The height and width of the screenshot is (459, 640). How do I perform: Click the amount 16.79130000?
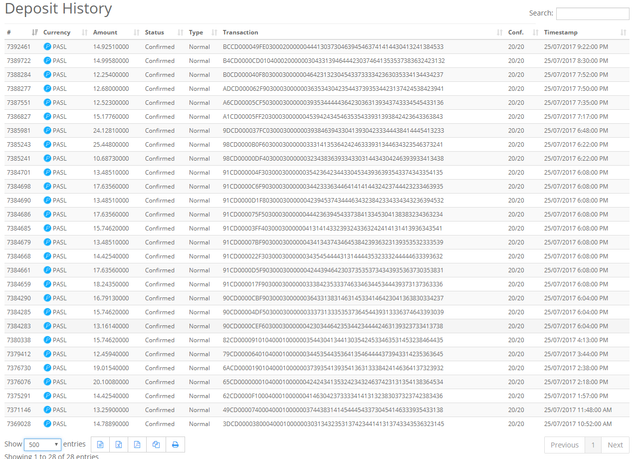pyautogui.click(x=111, y=298)
